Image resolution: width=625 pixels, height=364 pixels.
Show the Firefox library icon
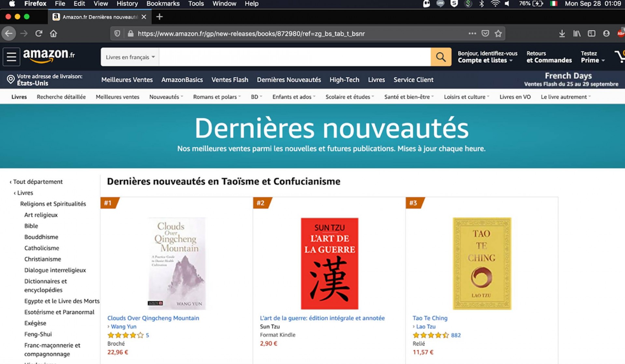pyautogui.click(x=577, y=34)
